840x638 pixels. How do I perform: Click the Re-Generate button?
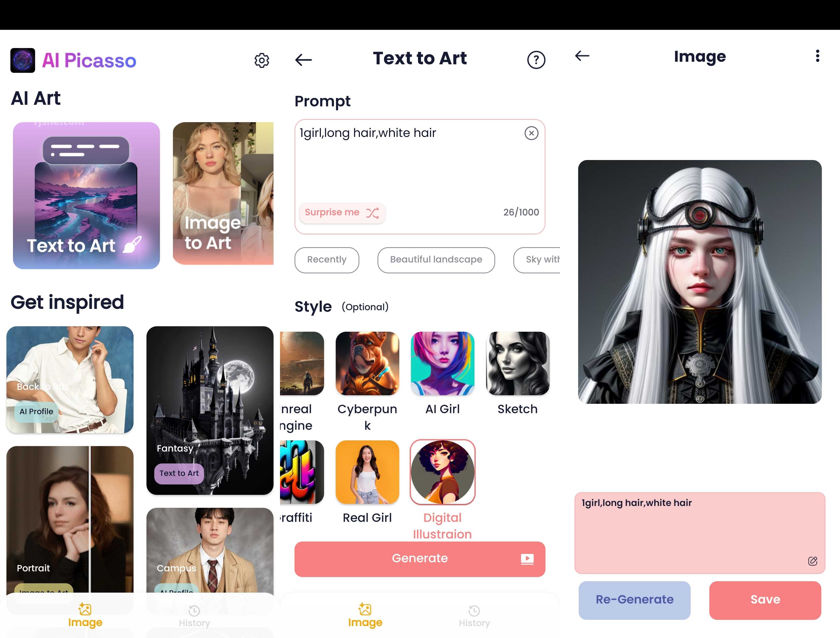click(x=634, y=599)
